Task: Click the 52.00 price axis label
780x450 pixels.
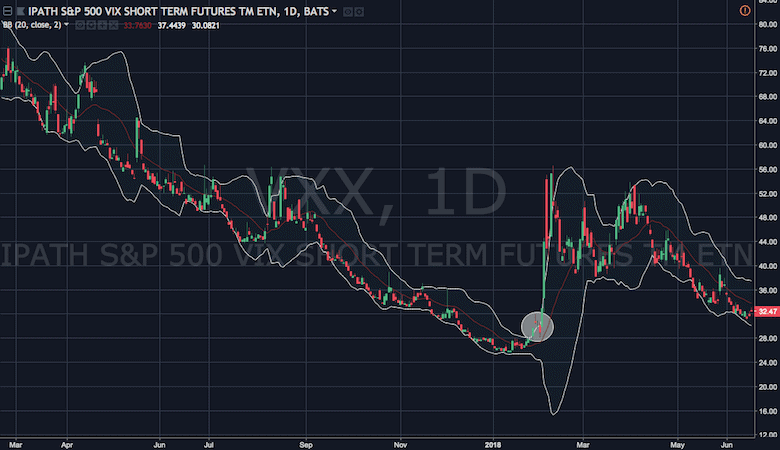Action: click(768, 194)
